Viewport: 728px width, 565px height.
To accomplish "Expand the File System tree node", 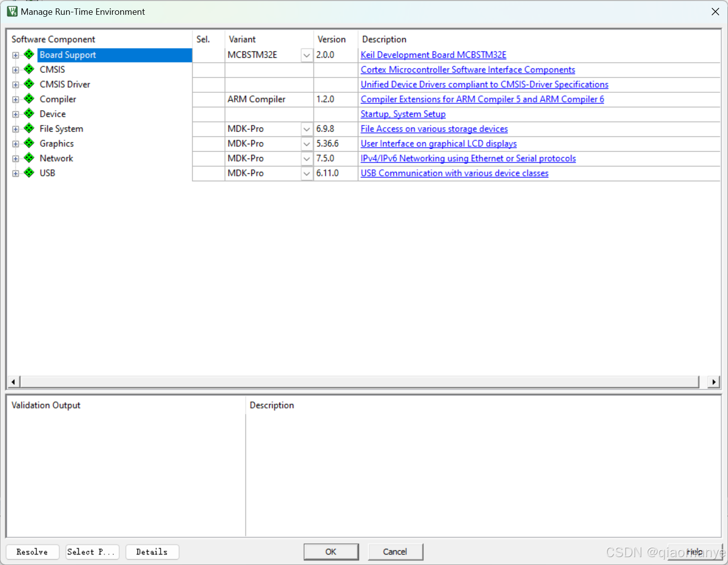I will tap(16, 129).
